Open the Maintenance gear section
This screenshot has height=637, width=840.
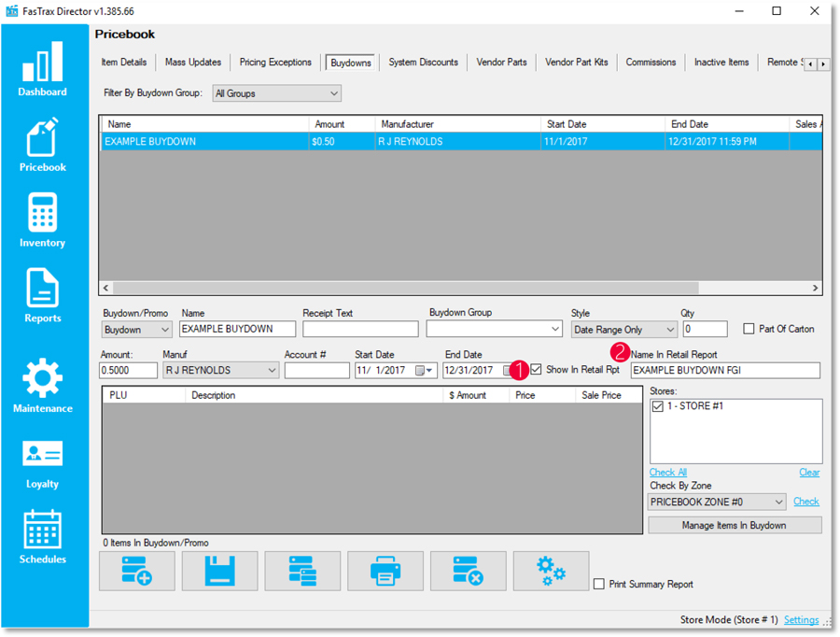coord(42,386)
